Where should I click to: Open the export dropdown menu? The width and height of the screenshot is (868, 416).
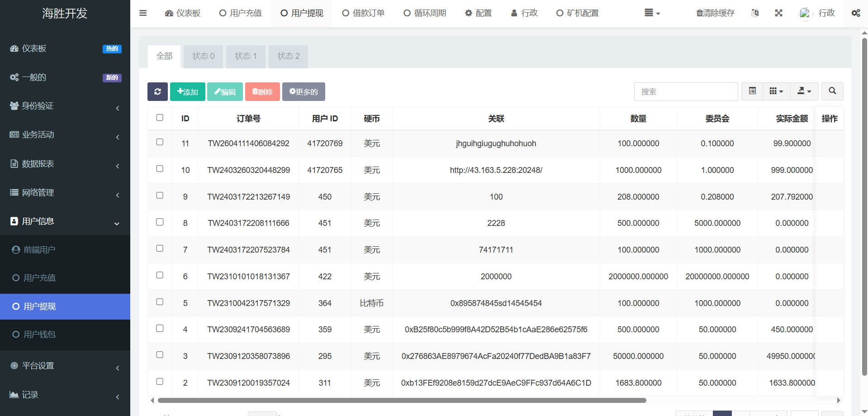pos(804,91)
